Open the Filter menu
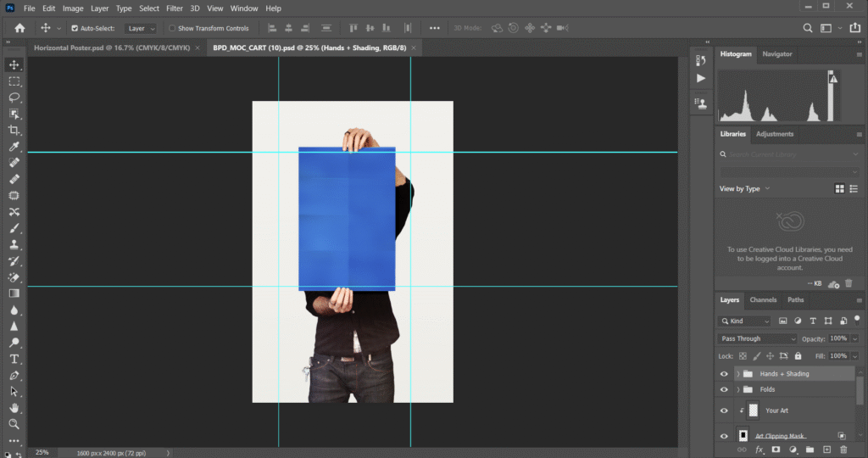 (x=175, y=8)
